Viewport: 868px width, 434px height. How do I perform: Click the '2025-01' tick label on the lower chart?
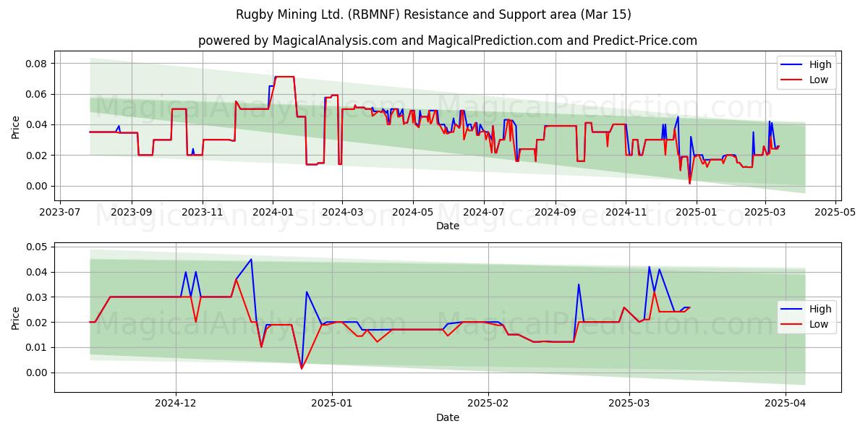[x=332, y=404]
